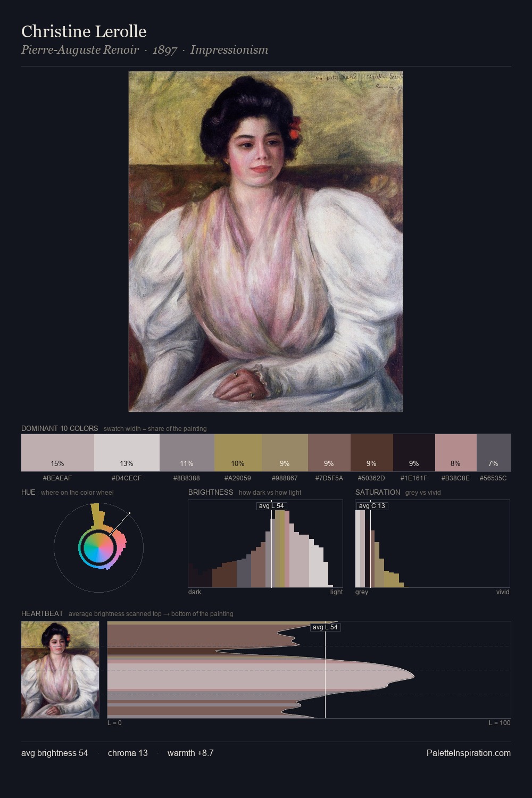The height and width of the screenshot is (798, 532).
Task: Select the #D4CECF light swatch
Action: [127, 453]
